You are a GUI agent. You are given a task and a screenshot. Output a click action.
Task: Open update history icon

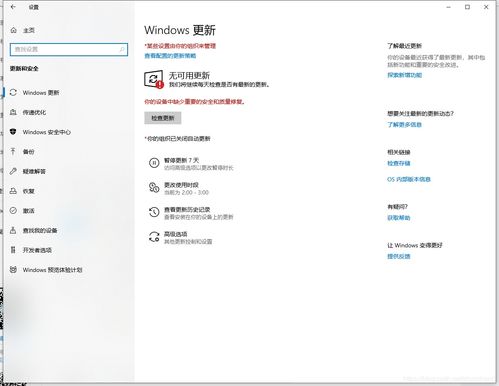click(x=154, y=212)
